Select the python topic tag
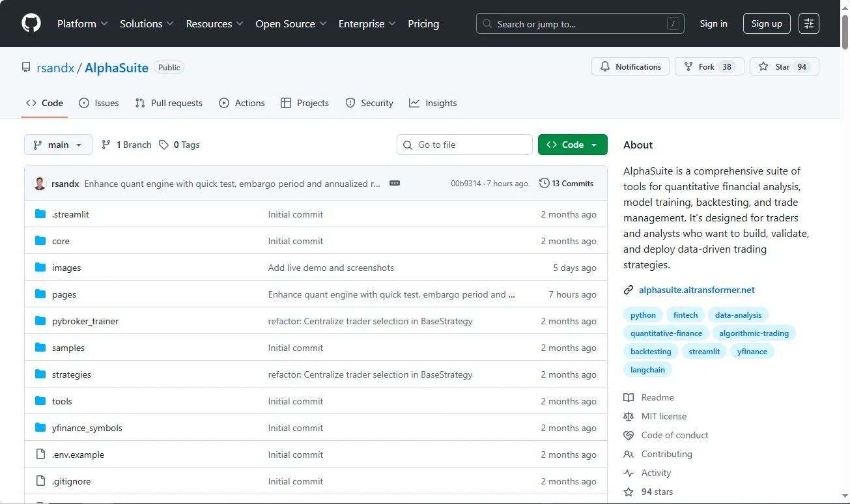This screenshot has width=850, height=504. tap(643, 315)
